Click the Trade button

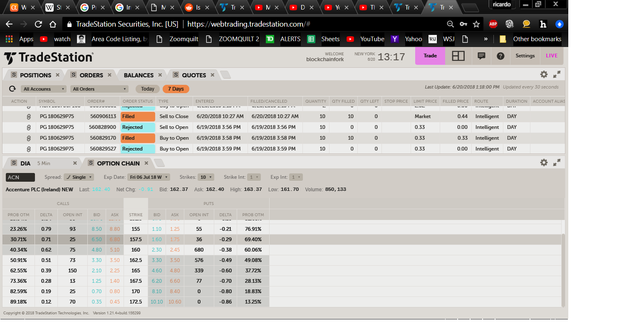pos(430,56)
